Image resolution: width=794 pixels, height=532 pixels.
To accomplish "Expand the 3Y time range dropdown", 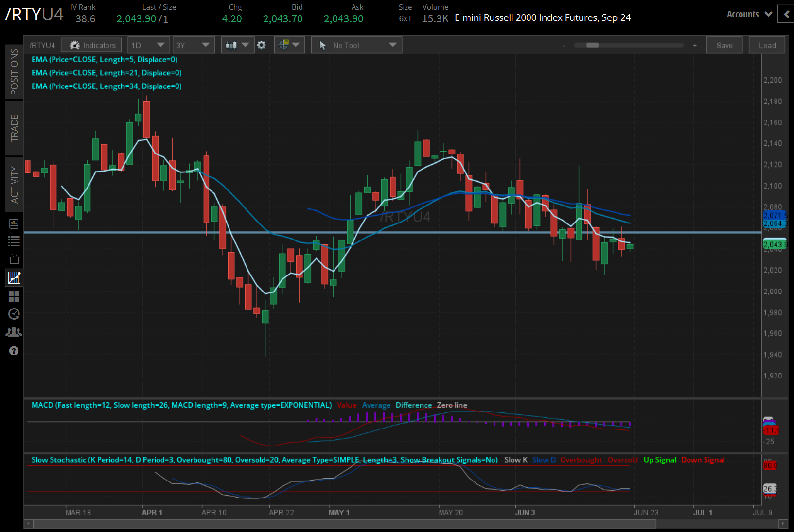I will (194, 45).
